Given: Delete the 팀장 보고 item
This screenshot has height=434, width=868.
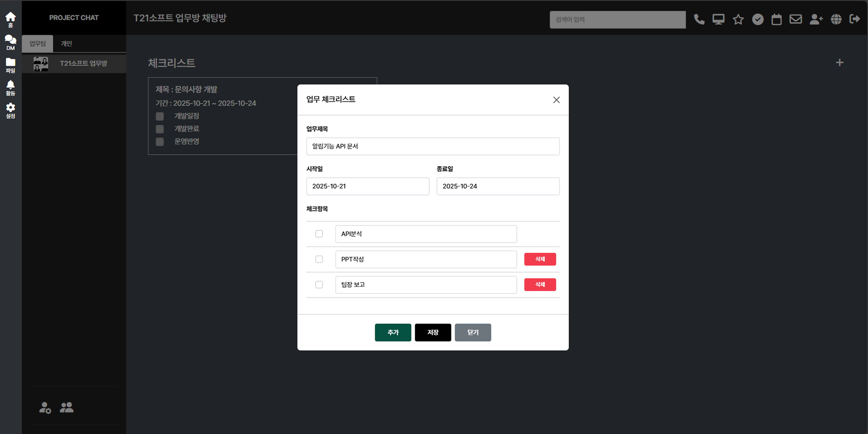Looking at the screenshot, I should coord(540,285).
